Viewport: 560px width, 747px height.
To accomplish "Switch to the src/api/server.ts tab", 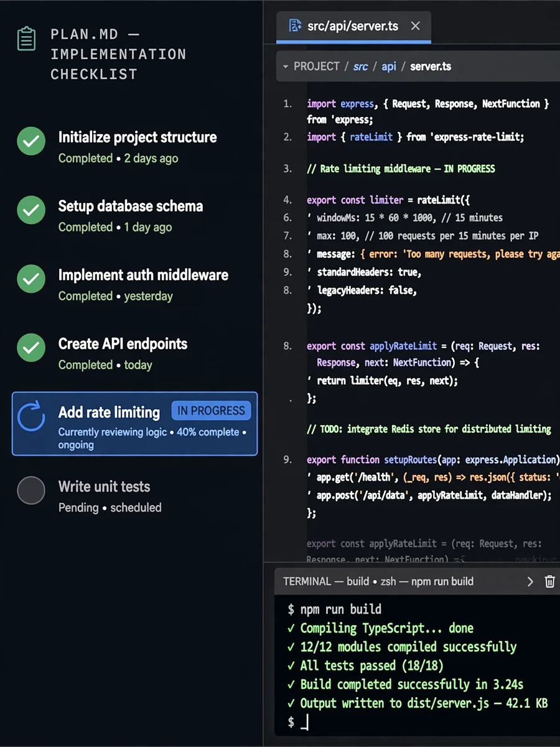I will (353, 26).
